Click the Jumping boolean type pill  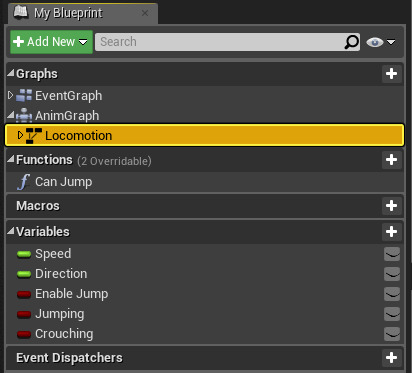pyautogui.click(x=24, y=314)
